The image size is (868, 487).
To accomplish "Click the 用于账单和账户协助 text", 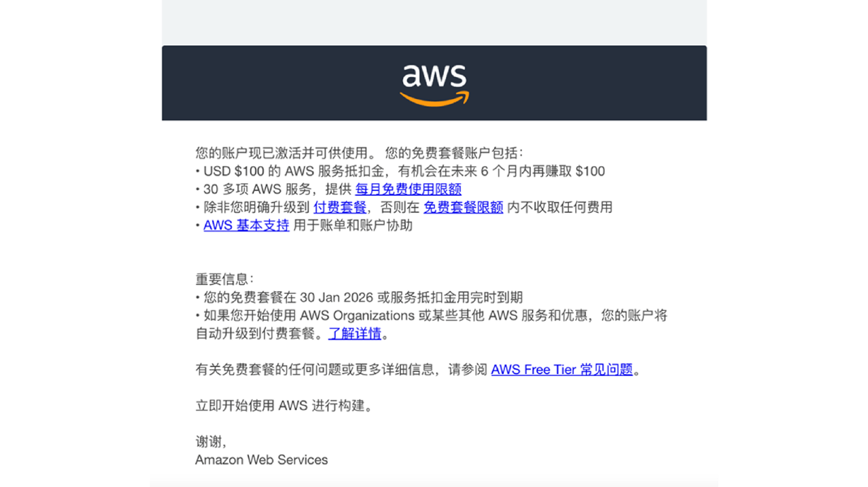I will [x=352, y=225].
